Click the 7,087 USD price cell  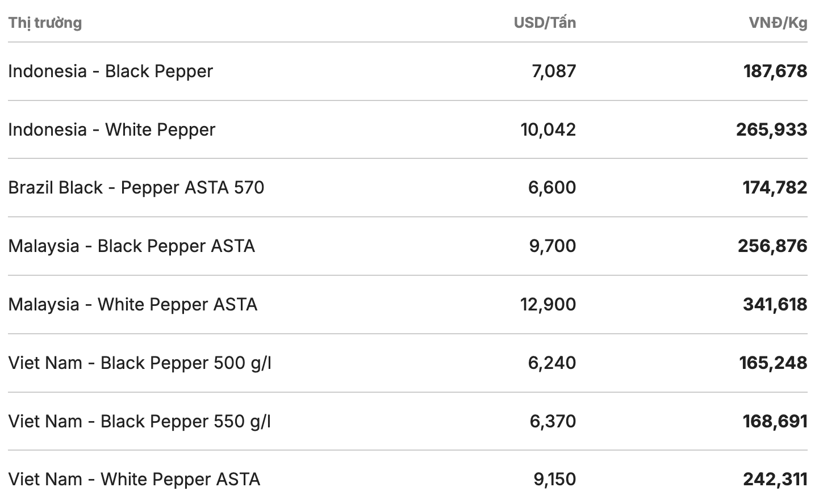554,72
